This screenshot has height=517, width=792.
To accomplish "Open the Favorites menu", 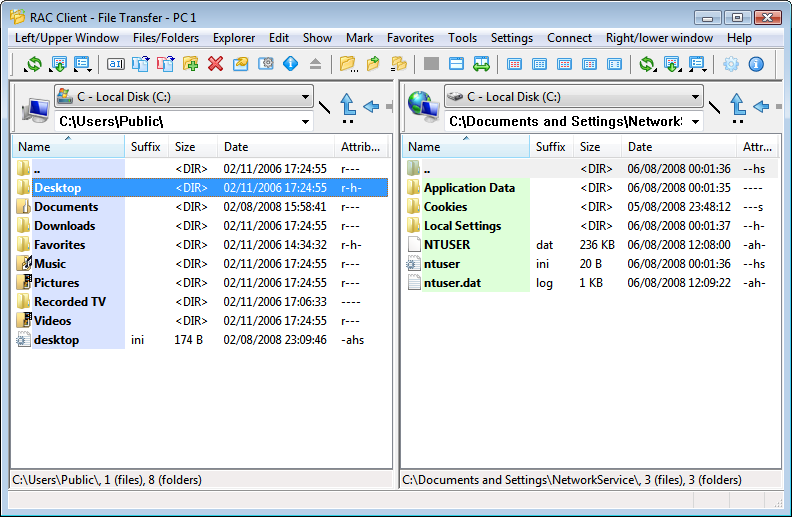I will click(410, 38).
